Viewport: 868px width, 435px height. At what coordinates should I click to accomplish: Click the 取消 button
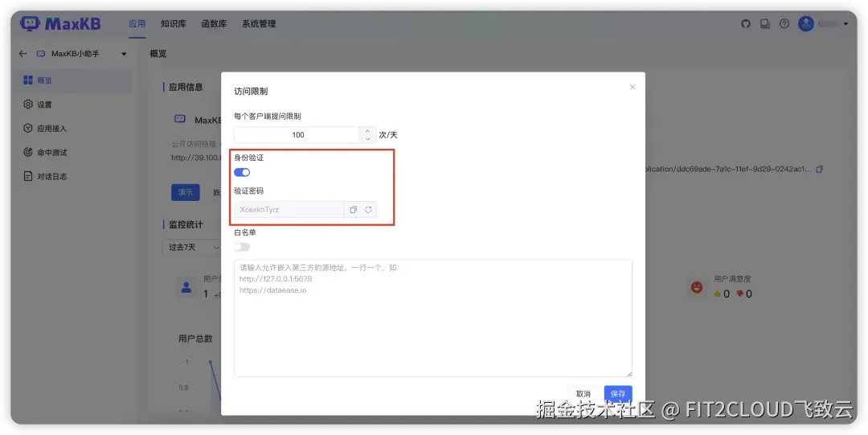tap(583, 393)
